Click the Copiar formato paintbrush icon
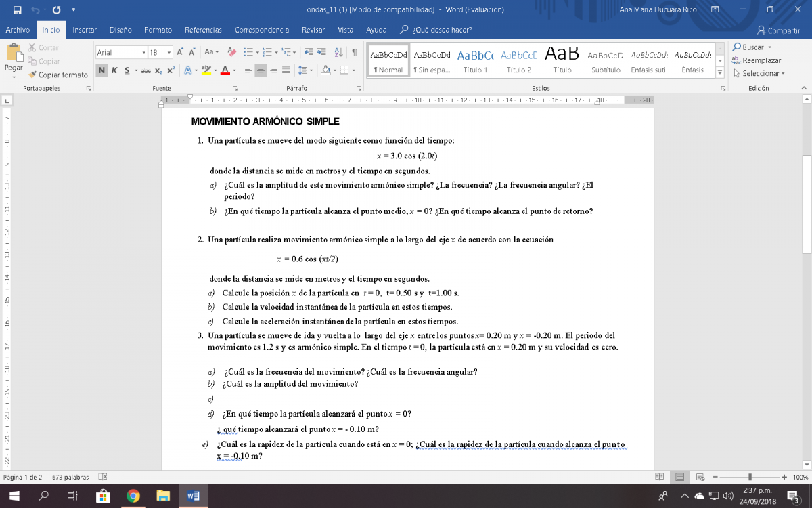The image size is (812, 508). [32, 75]
